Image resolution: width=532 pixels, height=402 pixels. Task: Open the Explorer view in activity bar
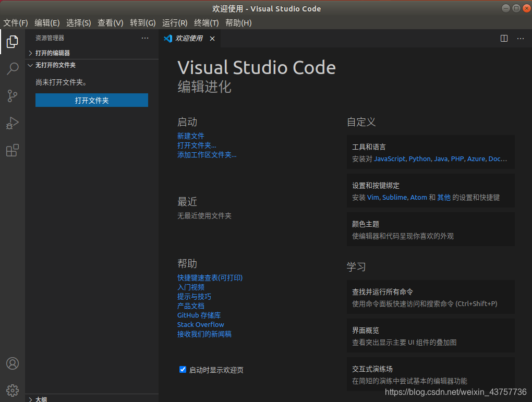coord(13,42)
